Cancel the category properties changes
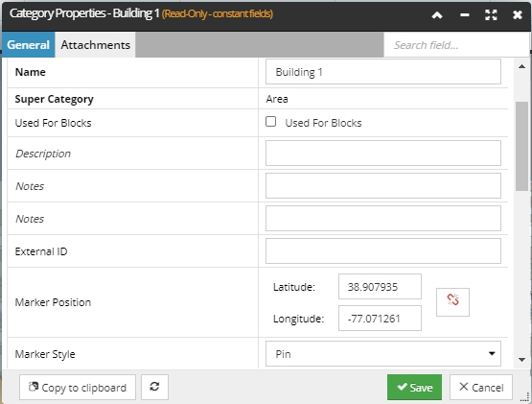 [x=481, y=387]
